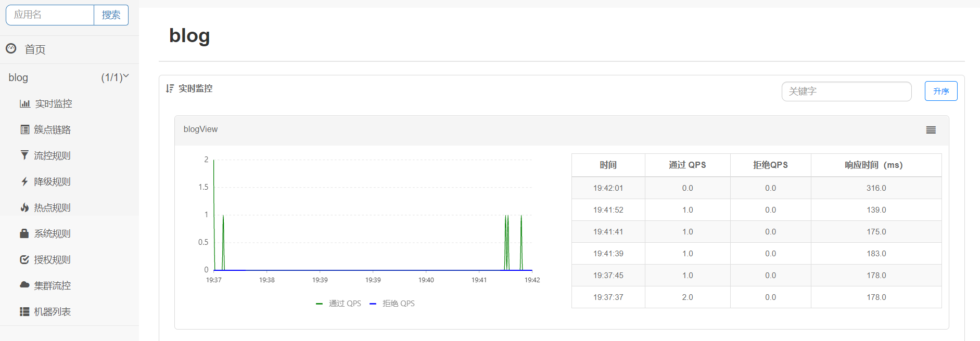Image resolution: width=980 pixels, height=341 pixels.
Task: Click the checkmark icon for 授权规则
Action: 24,259
